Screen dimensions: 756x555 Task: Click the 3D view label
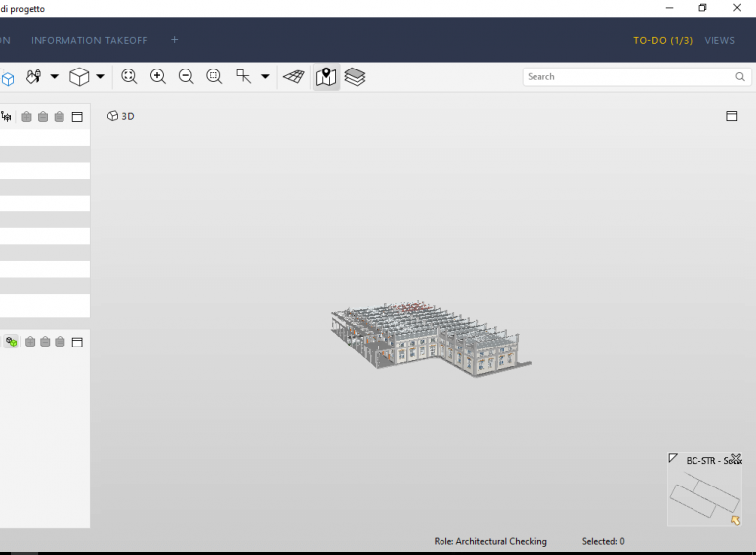point(121,116)
